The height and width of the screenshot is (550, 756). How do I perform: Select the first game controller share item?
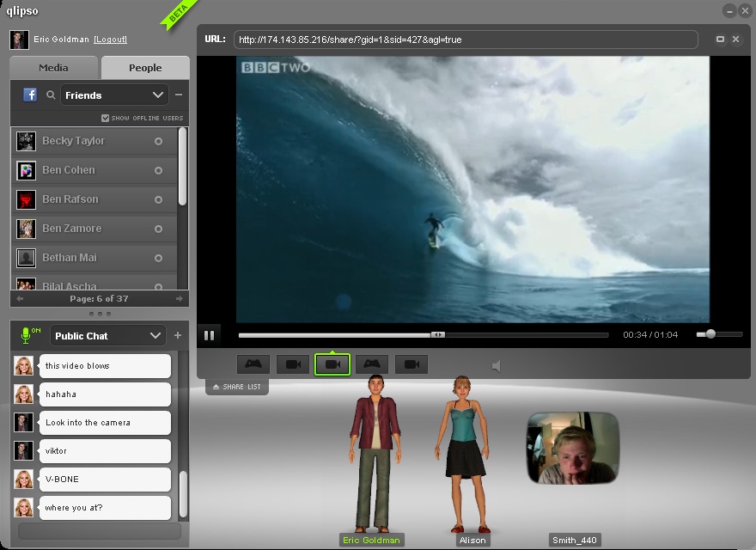tap(253, 365)
